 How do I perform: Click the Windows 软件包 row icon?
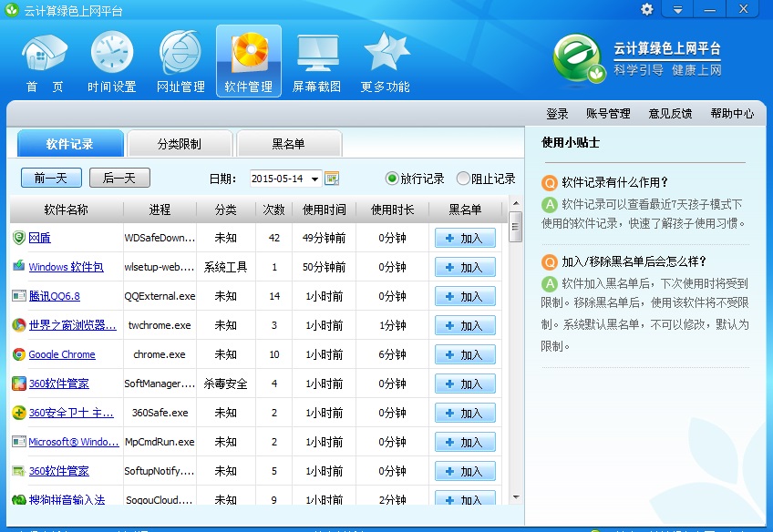coord(19,266)
